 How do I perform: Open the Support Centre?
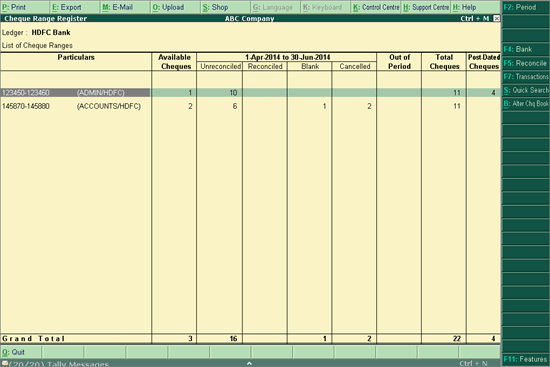426,7
